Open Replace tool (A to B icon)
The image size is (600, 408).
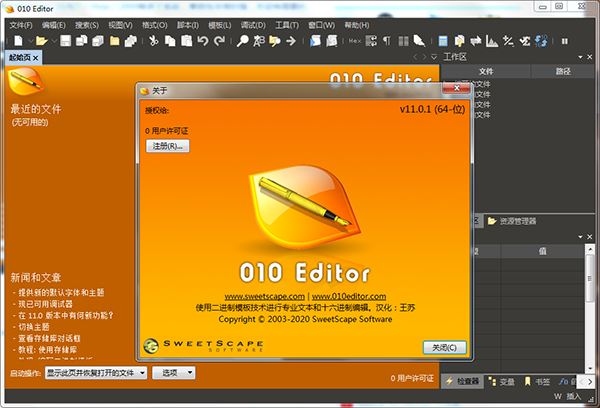coord(259,41)
